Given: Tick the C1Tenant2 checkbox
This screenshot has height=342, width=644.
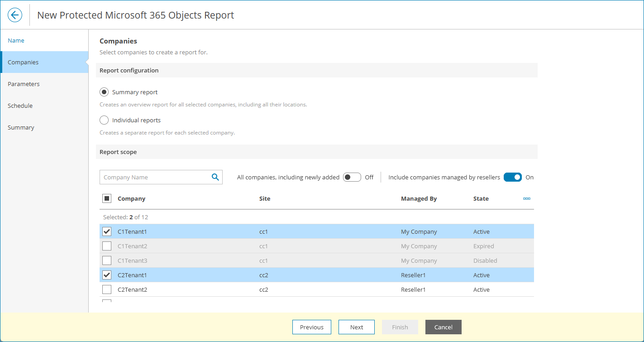Looking at the screenshot, I should (x=107, y=246).
